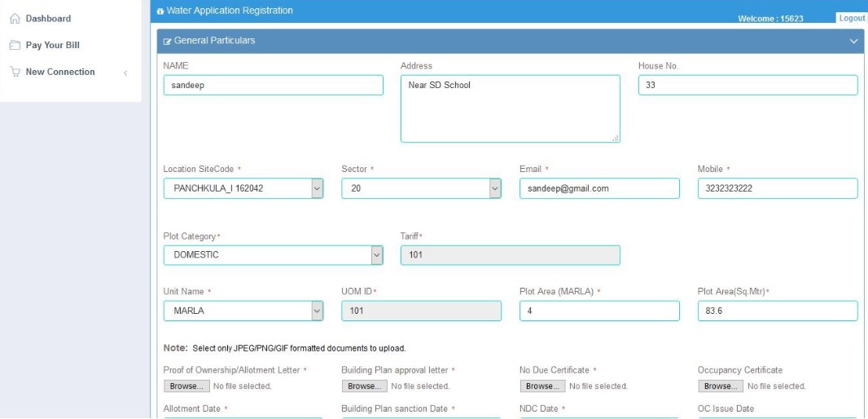Click the 'OC Issue Date' label
Image resolution: width=868 pixels, height=419 pixels.
726,408
